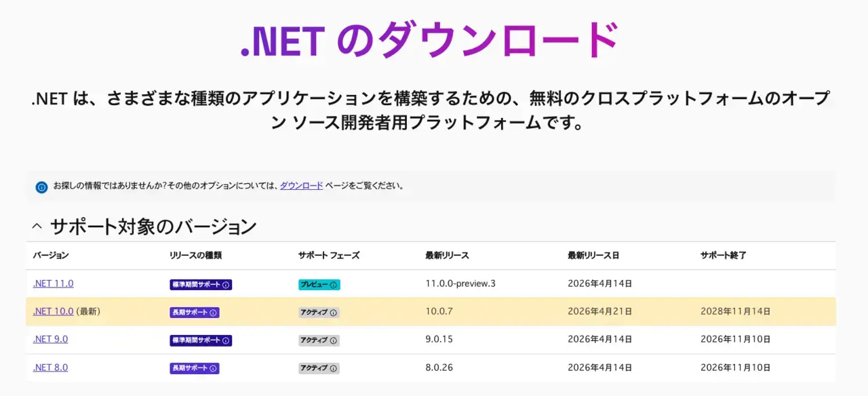868x396 pixels.
Task: Click info icon on .NET 10.0 アクティブ badge
Action: (x=334, y=313)
